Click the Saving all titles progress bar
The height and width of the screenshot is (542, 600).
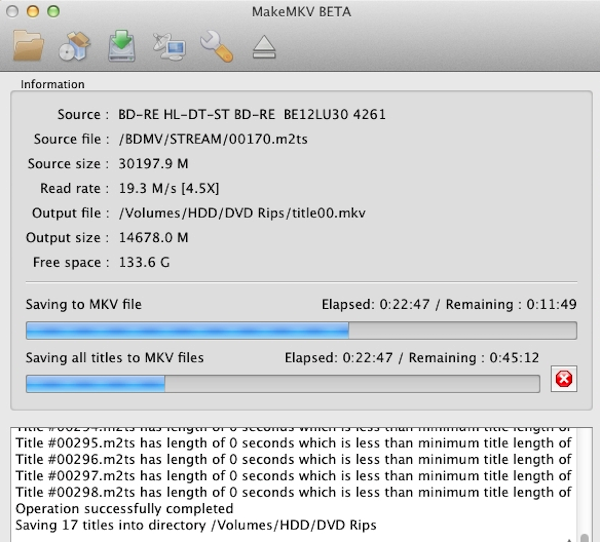[x=282, y=382]
